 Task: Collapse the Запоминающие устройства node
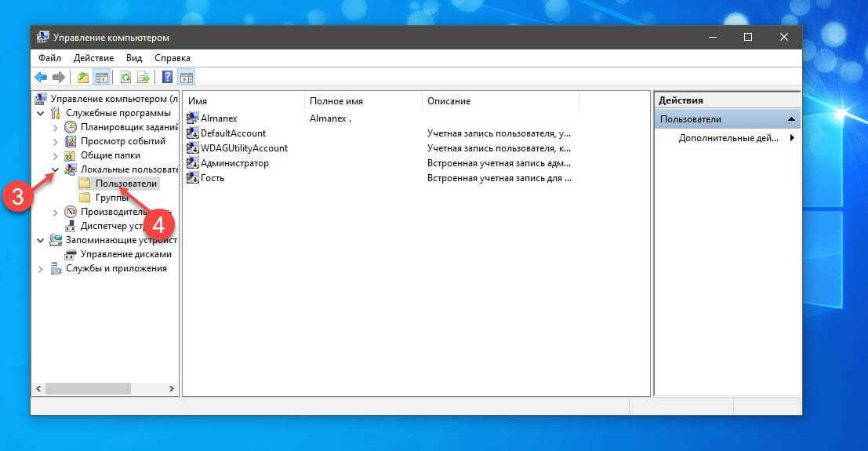[41, 241]
